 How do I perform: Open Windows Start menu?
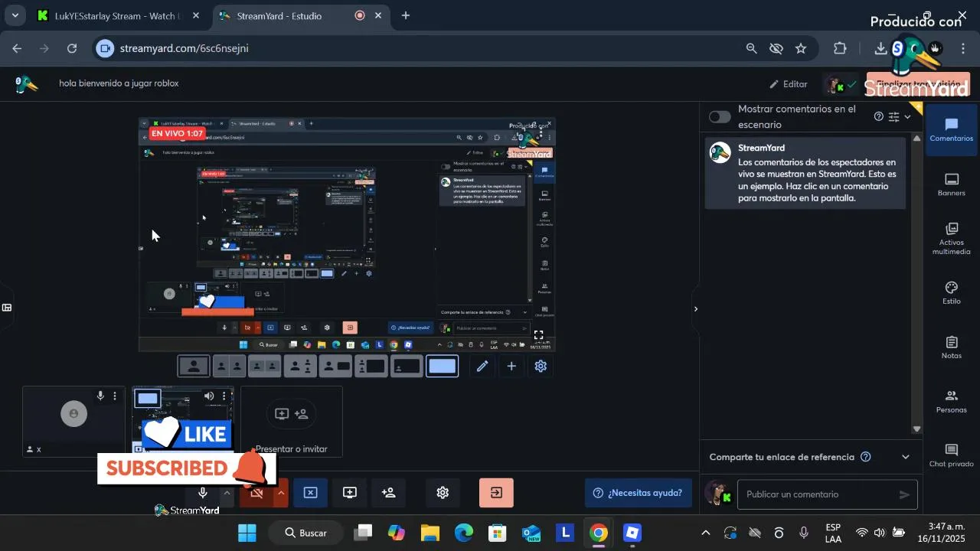pyautogui.click(x=247, y=533)
